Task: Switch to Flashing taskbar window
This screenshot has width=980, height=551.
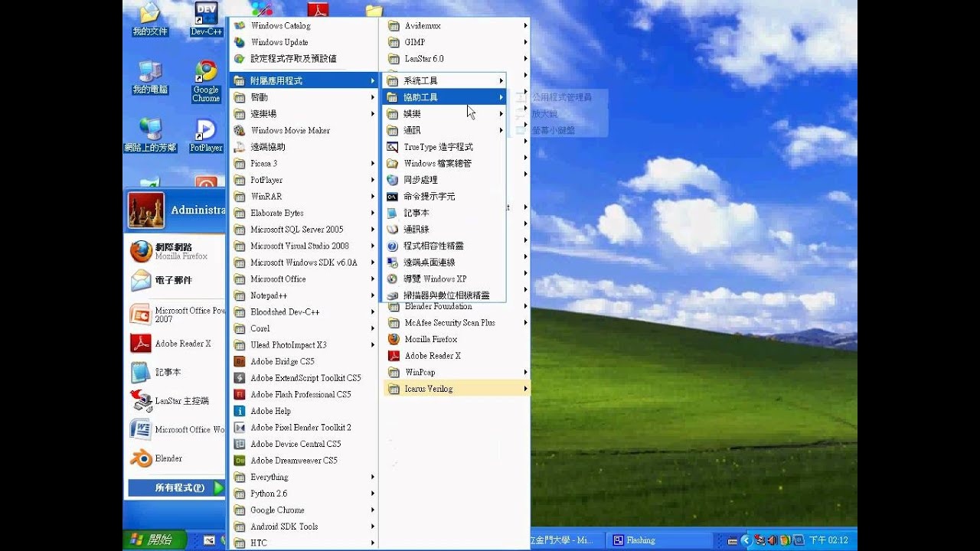Action: click(661, 540)
